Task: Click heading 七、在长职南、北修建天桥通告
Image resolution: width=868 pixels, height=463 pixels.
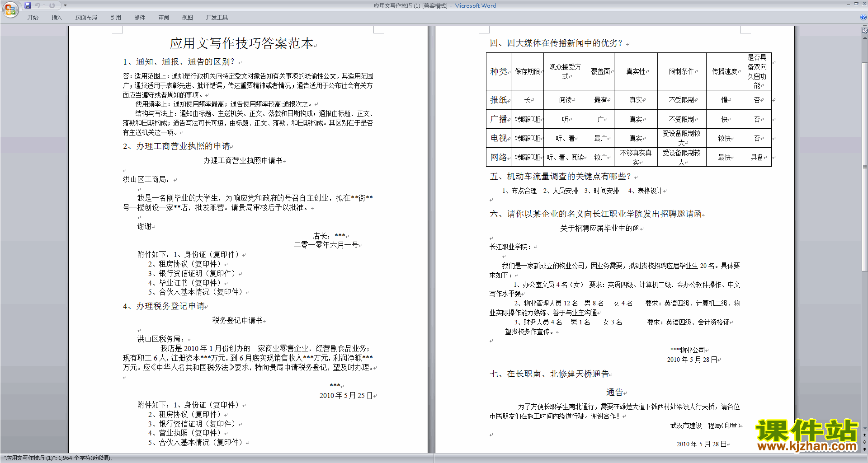Action: click(x=549, y=374)
